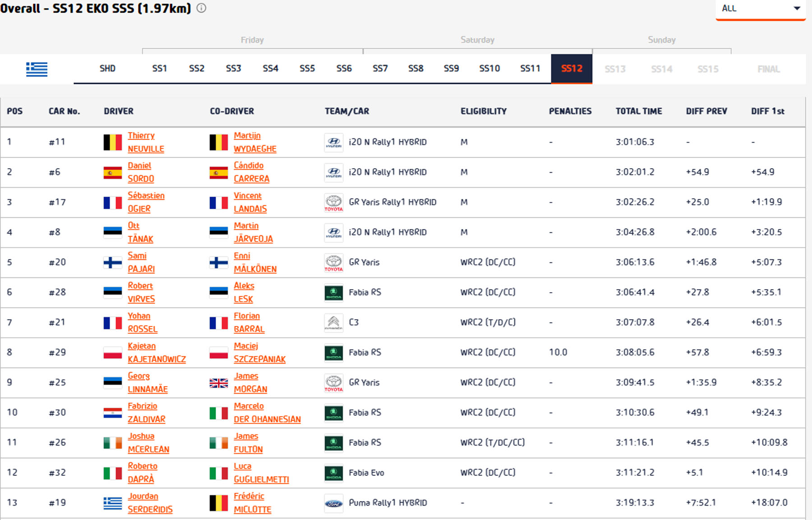Open driver Thierry Neuville's profile link
The width and height of the screenshot is (812, 520).
click(x=146, y=142)
